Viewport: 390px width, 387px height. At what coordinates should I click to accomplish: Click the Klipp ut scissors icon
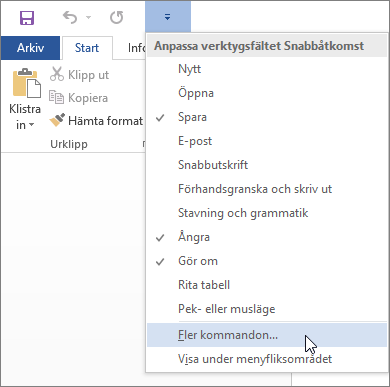click(57, 74)
